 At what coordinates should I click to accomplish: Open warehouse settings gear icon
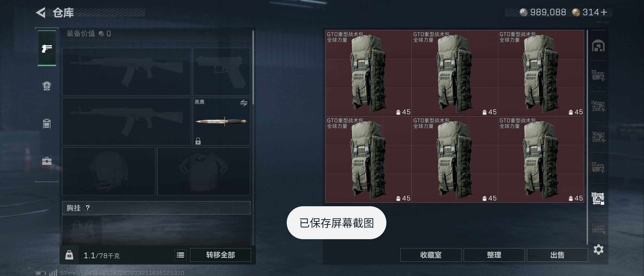pyautogui.click(x=599, y=249)
